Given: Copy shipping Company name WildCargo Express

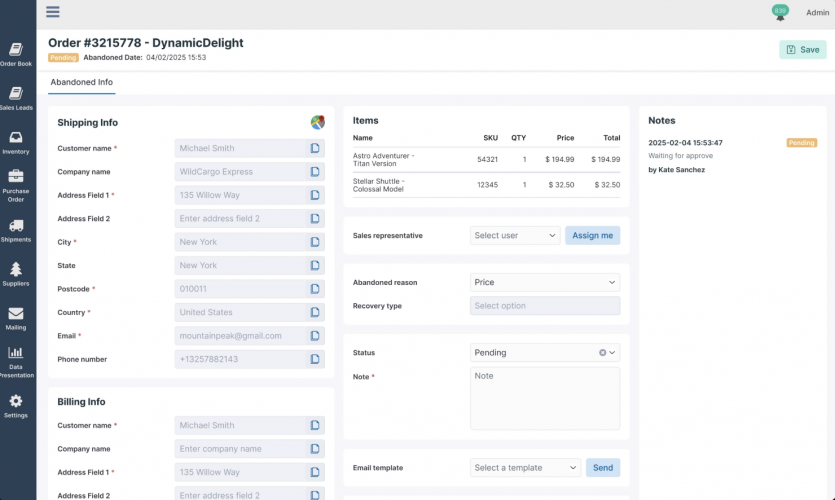Looking at the screenshot, I should (x=315, y=171).
